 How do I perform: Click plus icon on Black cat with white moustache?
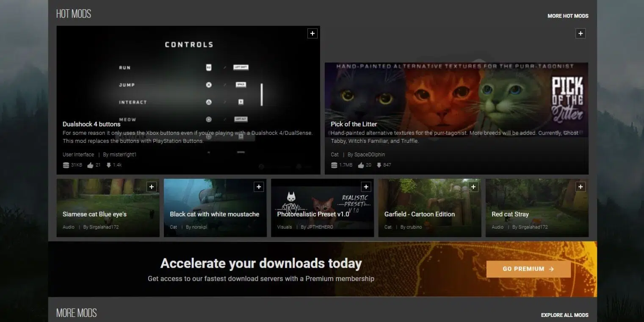tap(259, 186)
